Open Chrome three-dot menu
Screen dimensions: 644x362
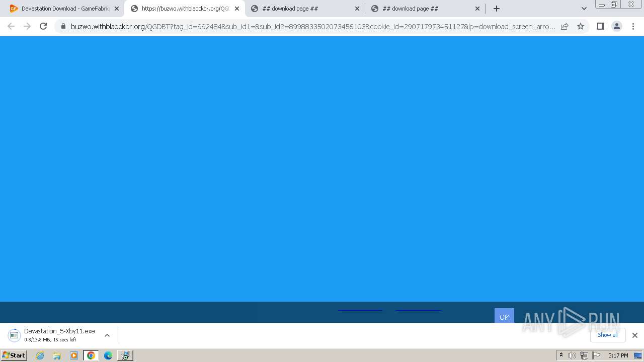pos(633,27)
